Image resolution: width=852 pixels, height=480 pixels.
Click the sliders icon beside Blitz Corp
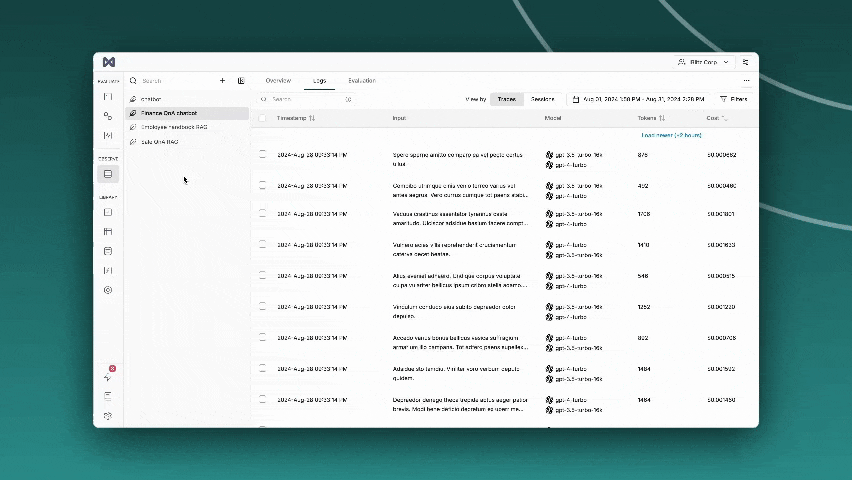(746, 62)
